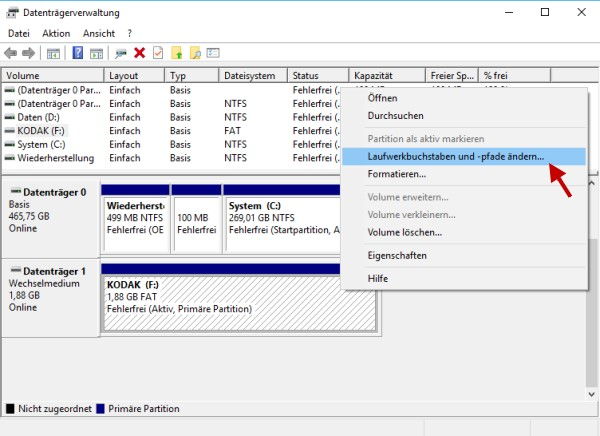
Task: Click FAT filesystem cell of KODAK row
Action: tap(232, 131)
